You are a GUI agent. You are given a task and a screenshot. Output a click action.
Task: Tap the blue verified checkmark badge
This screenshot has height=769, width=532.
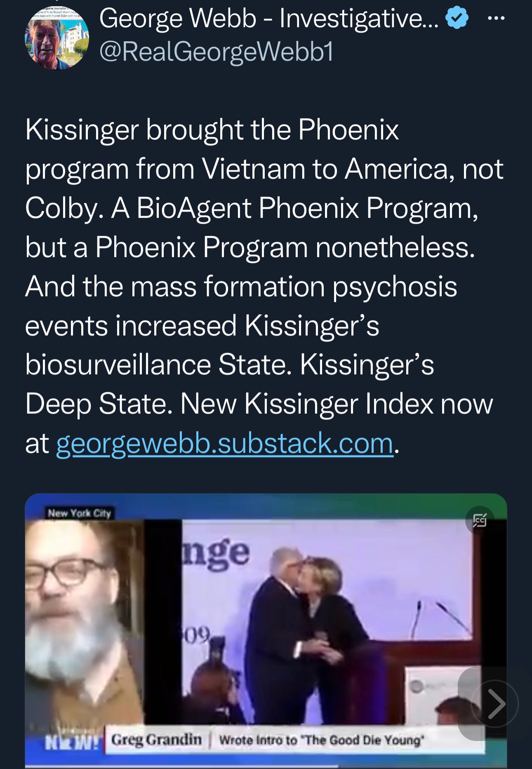pyautogui.click(x=457, y=18)
